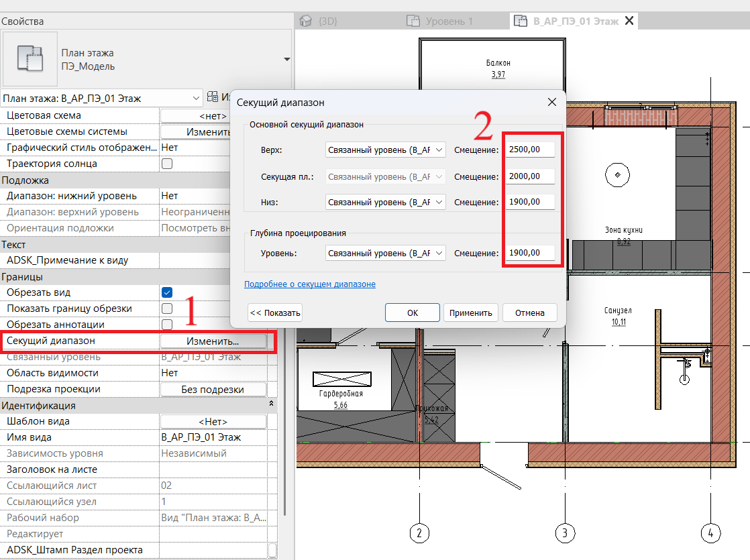This screenshot has height=560, width=750.
Task: Uncheck the Обрезать вид checkbox
Action: [167, 292]
